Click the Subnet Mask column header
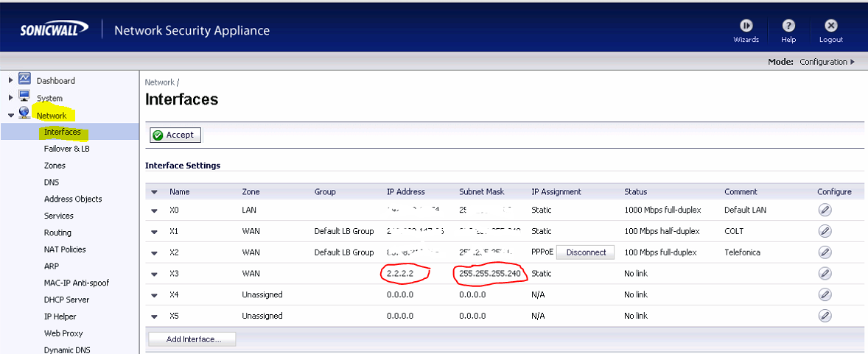 [482, 192]
